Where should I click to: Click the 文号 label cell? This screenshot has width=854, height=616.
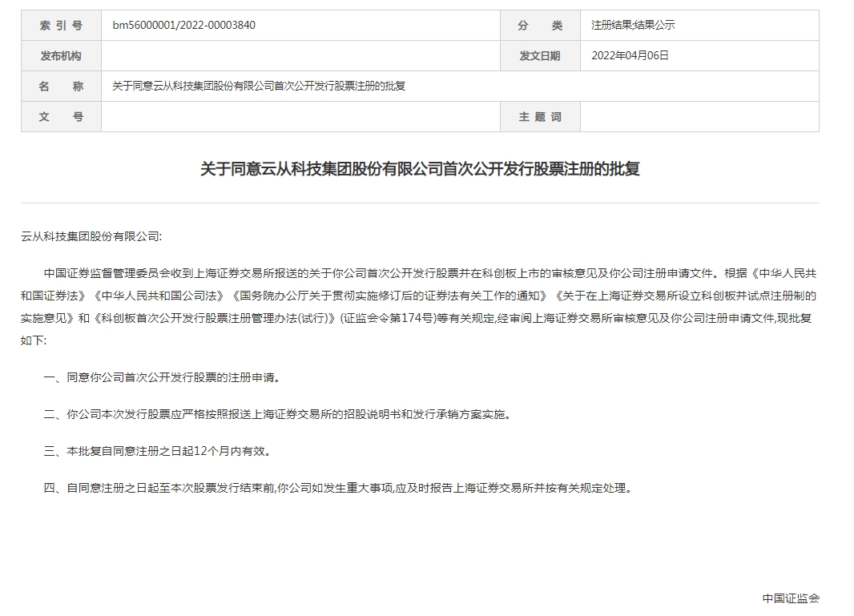(x=61, y=117)
